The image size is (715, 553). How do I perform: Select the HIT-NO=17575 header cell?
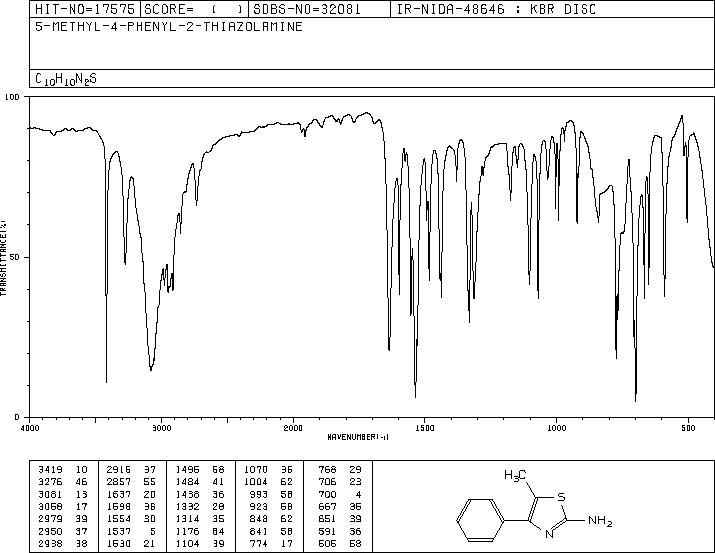85,9
